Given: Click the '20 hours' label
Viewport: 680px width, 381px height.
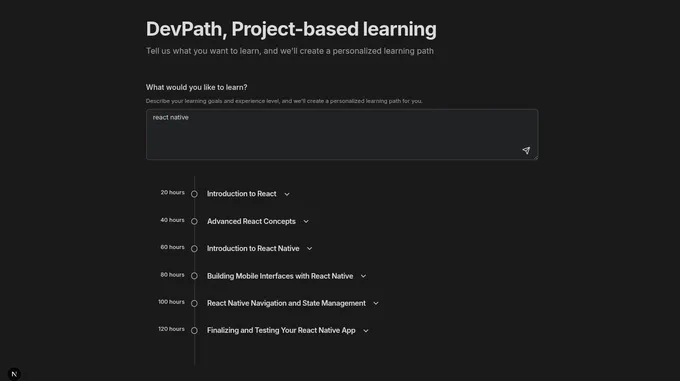Looking at the screenshot, I should (x=173, y=192).
